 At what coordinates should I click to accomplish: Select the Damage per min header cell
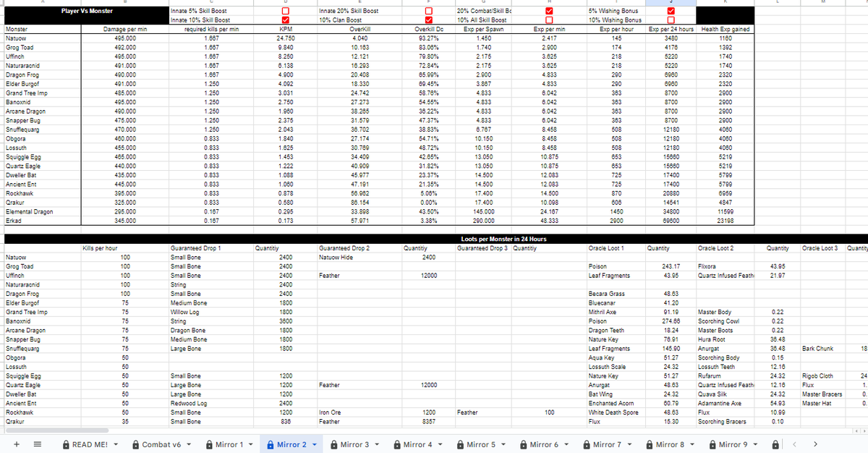pyautogui.click(x=127, y=30)
